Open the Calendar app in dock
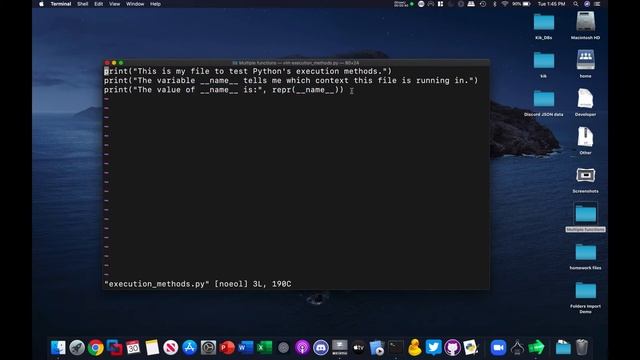The width and height of the screenshot is (640, 360). 133,347
